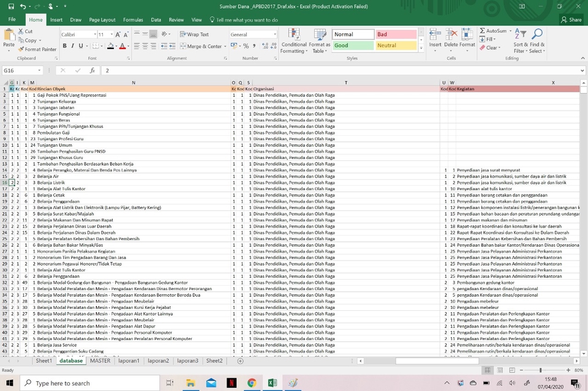Apply the Bad cell style
This screenshot has height=391, width=588.
396,34
